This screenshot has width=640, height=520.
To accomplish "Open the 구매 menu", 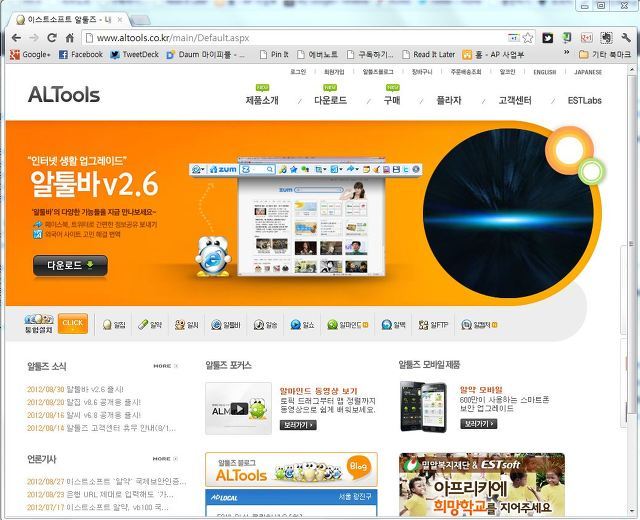I will click(392, 100).
